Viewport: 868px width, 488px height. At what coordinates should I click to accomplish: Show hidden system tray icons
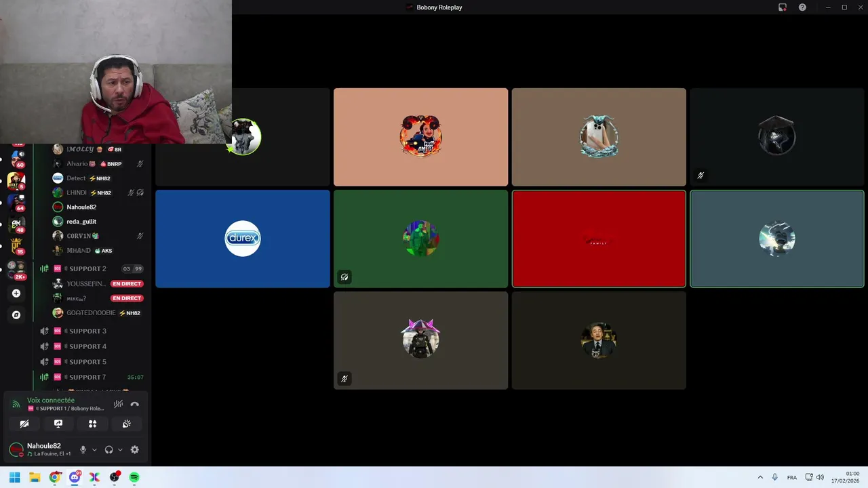click(760, 477)
